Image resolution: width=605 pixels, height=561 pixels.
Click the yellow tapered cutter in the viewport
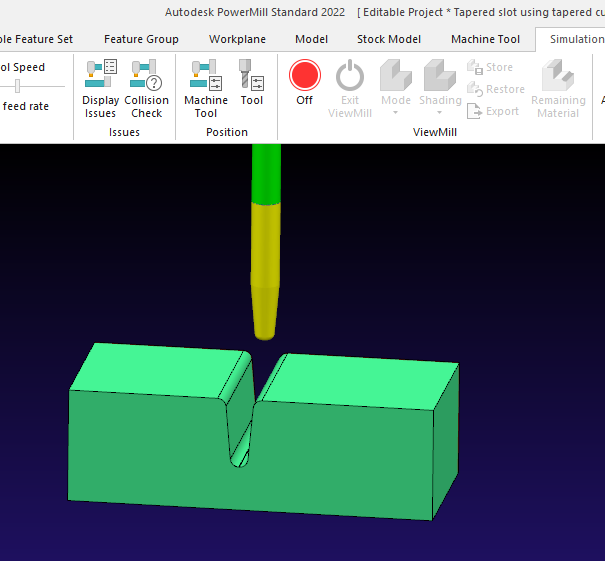265,271
